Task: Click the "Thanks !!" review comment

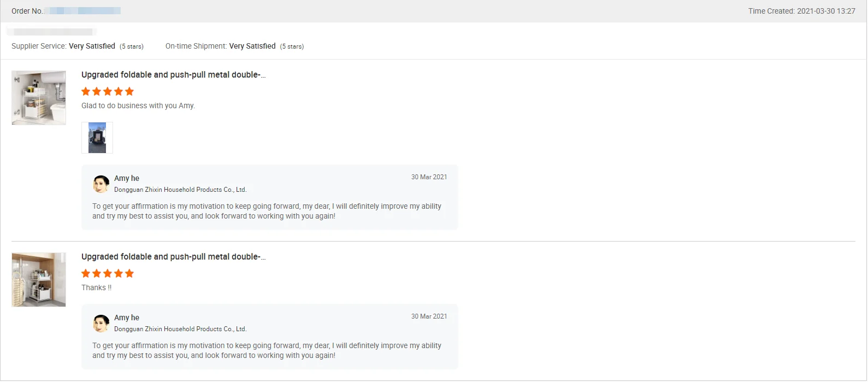Action: tap(97, 287)
